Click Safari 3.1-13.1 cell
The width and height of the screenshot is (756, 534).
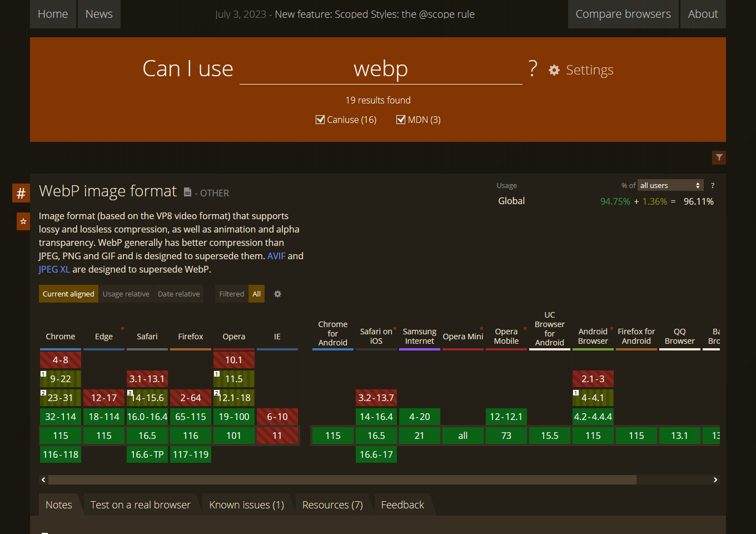click(147, 379)
